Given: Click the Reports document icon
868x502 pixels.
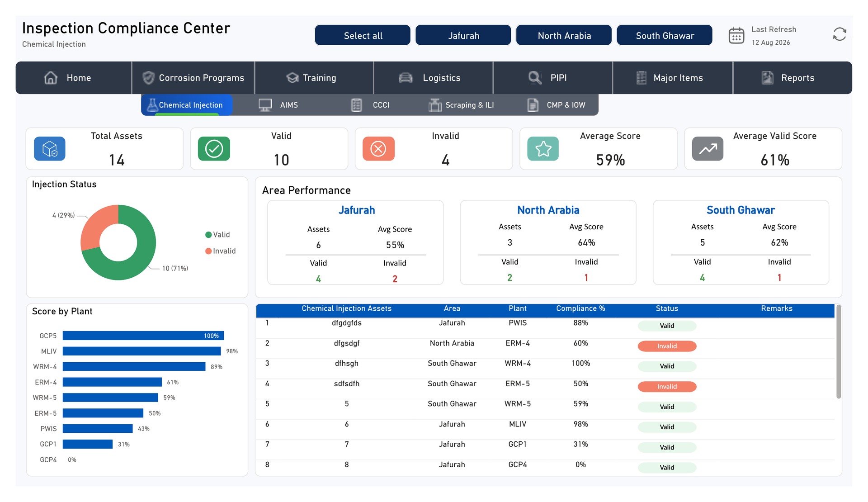Looking at the screenshot, I should click(x=768, y=78).
